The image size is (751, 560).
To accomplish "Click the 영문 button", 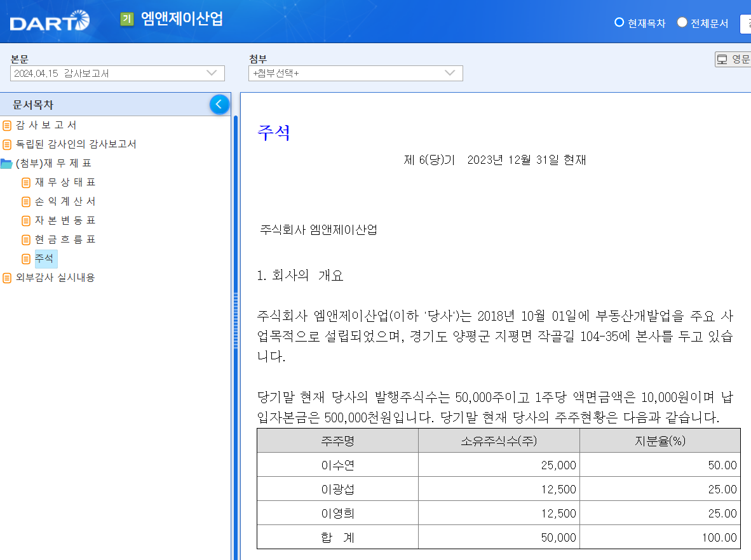I will [733, 59].
